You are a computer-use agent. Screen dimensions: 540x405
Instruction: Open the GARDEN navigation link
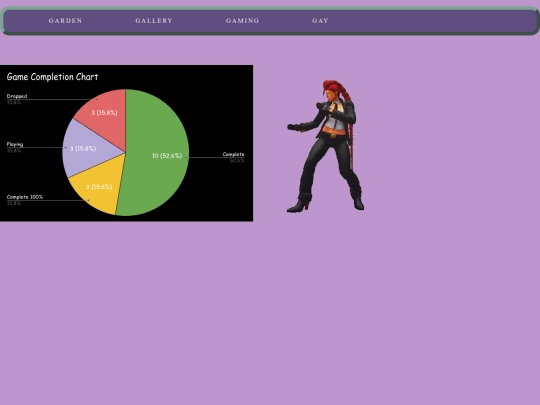[x=65, y=21]
